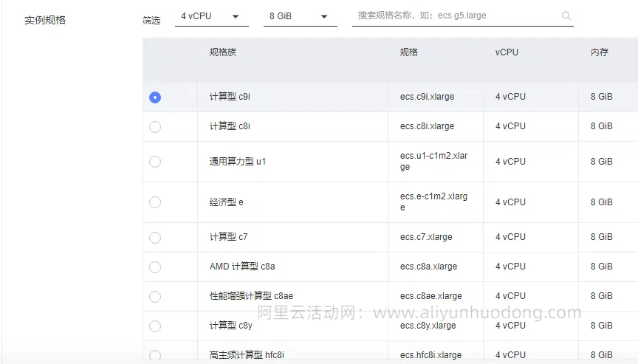Image resolution: width=638 pixels, height=364 pixels.
Task: Click the ecs.u1-c1m2.xlarge specification cell
Action: click(434, 162)
